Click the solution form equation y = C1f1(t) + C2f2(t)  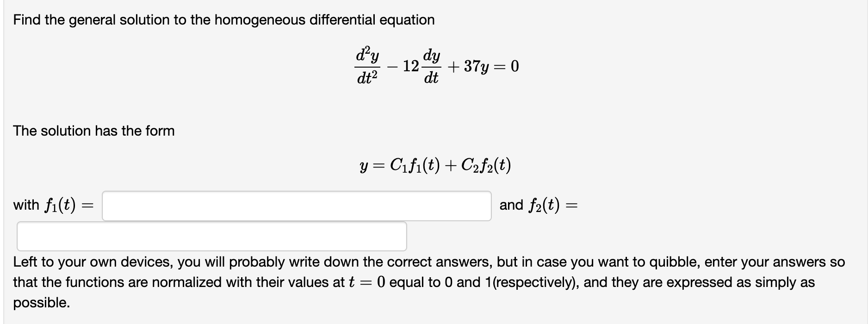pyautogui.click(x=435, y=166)
